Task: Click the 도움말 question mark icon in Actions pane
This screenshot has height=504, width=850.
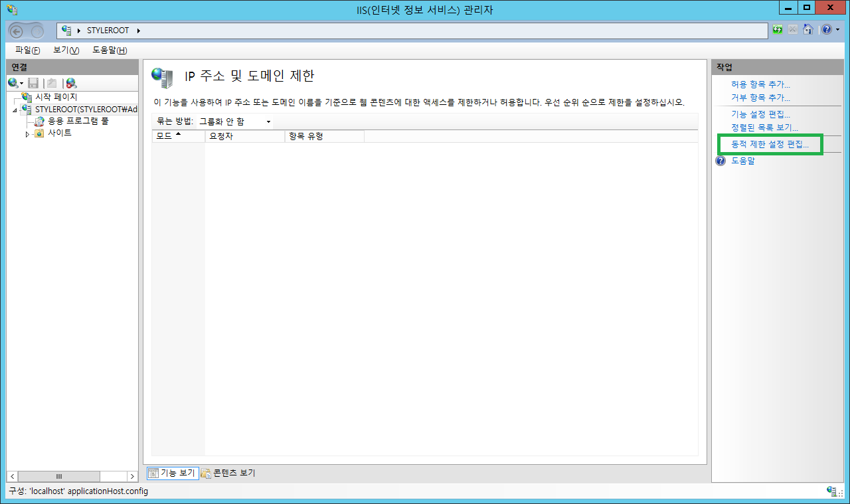Action: (x=721, y=161)
